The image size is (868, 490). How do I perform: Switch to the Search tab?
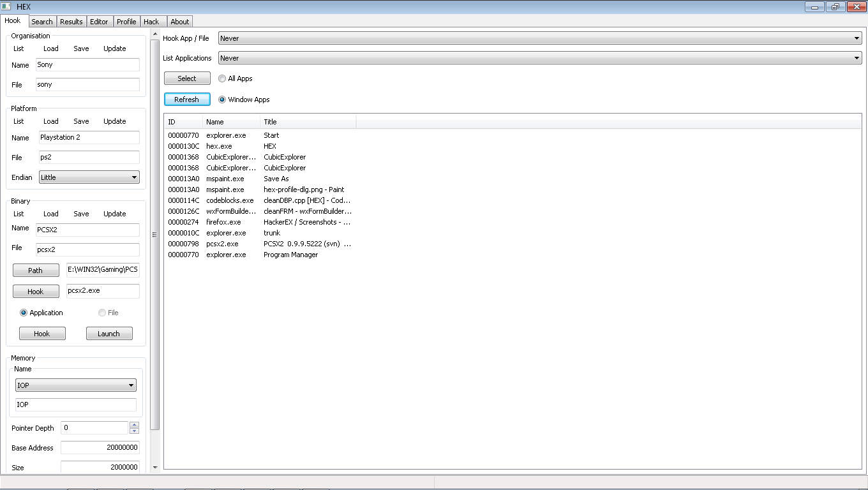pos(42,21)
